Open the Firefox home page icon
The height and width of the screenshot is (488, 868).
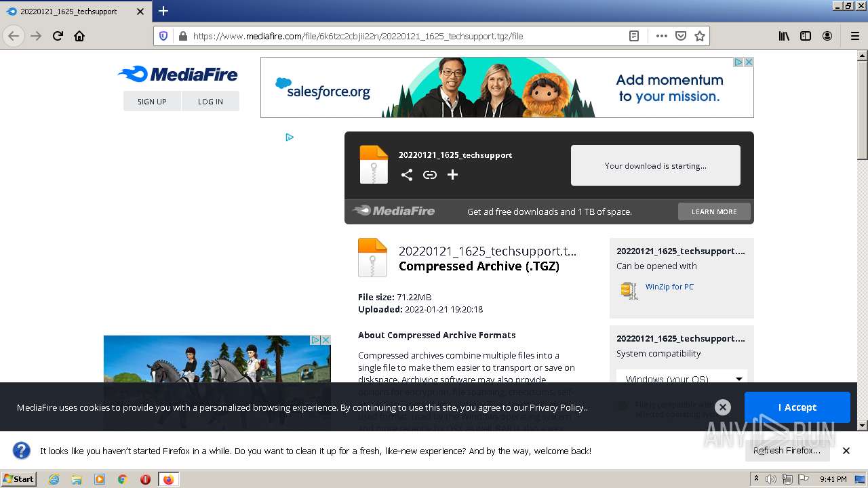[79, 36]
